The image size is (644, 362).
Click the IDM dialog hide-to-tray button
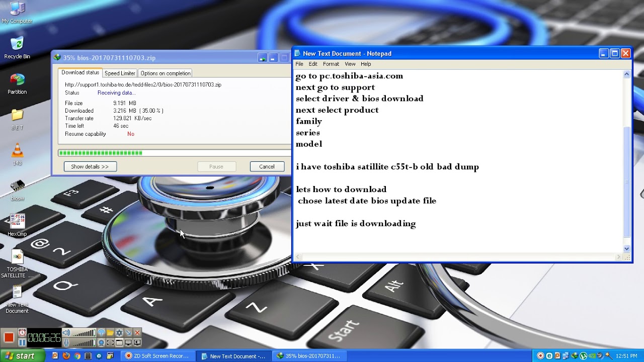coord(263,58)
